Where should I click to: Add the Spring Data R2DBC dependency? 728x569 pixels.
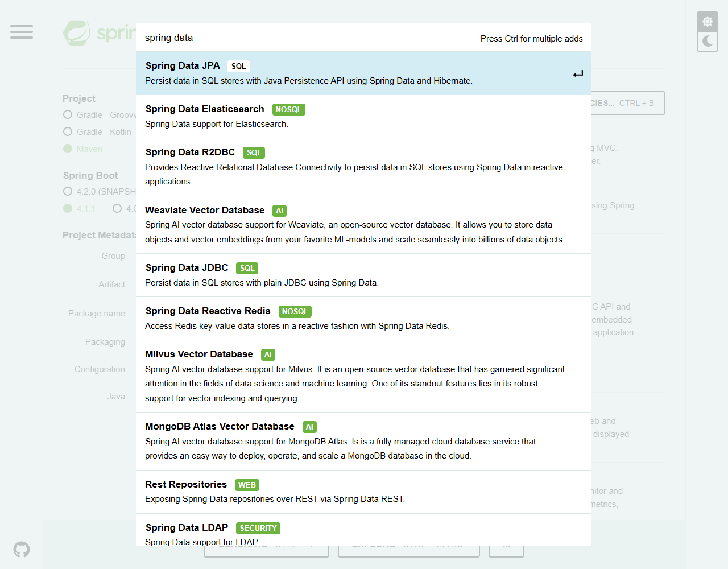pyautogui.click(x=364, y=167)
